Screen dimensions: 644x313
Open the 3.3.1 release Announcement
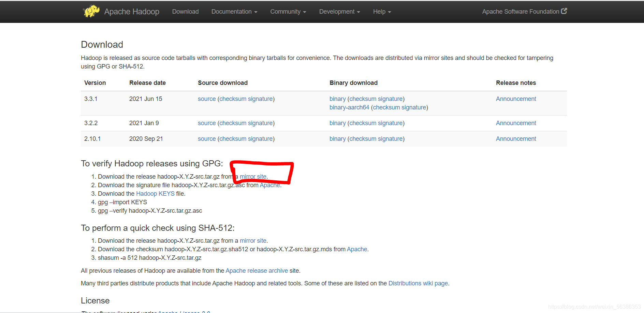point(516,99)
